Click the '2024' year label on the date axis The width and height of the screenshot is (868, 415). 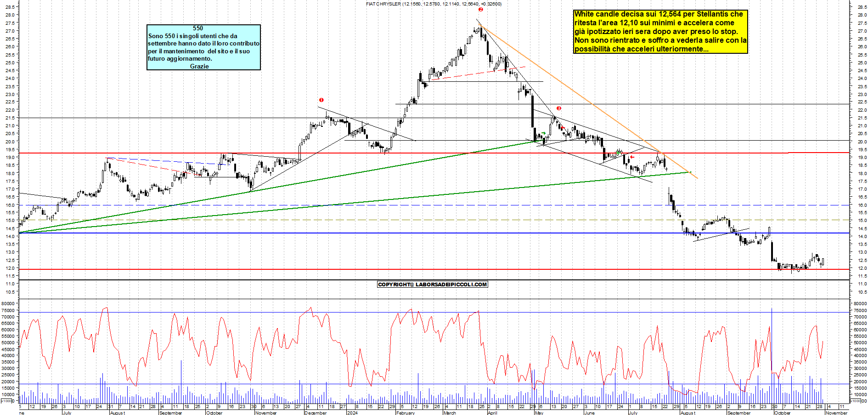tap(352, 413)
